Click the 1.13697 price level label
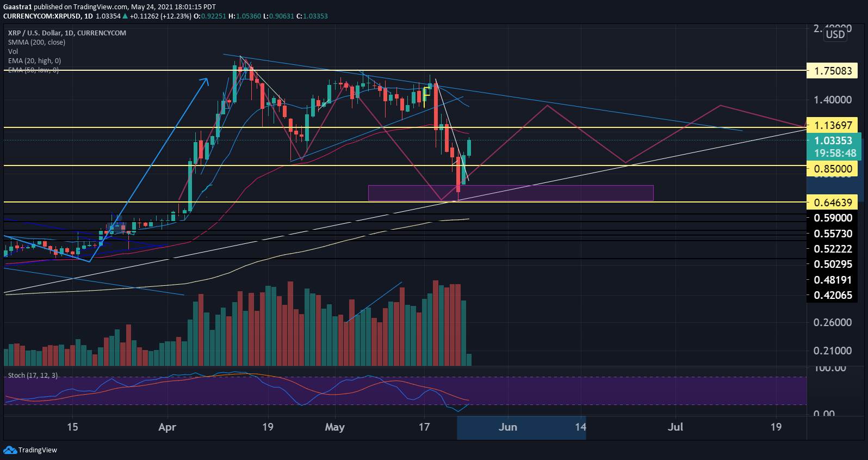The image size is (868, 460). 833,126
